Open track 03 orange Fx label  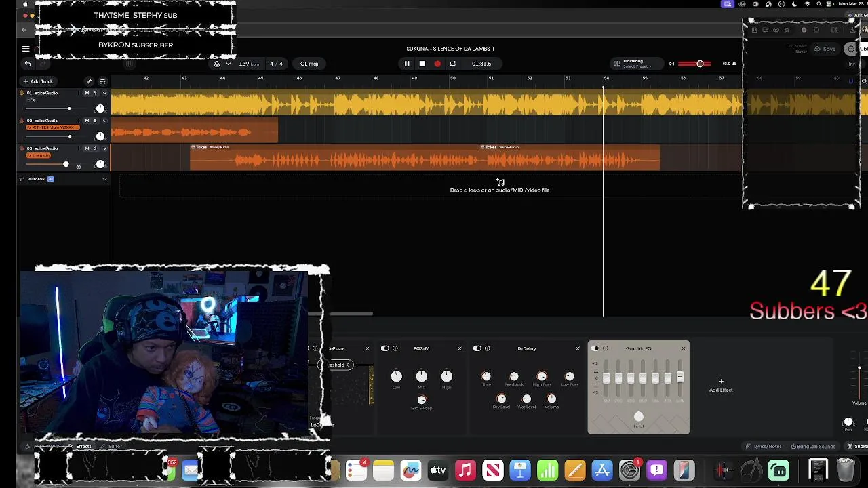click(39, 155)
